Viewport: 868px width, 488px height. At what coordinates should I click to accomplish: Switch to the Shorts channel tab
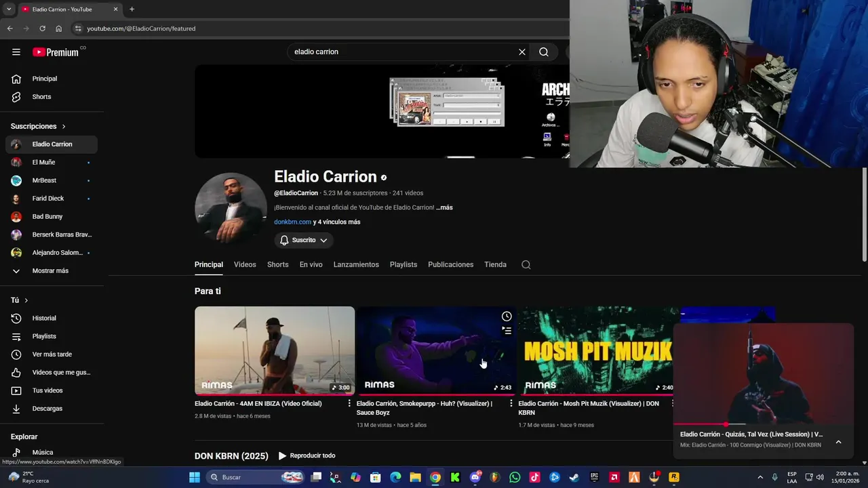(x=277, y=264)
